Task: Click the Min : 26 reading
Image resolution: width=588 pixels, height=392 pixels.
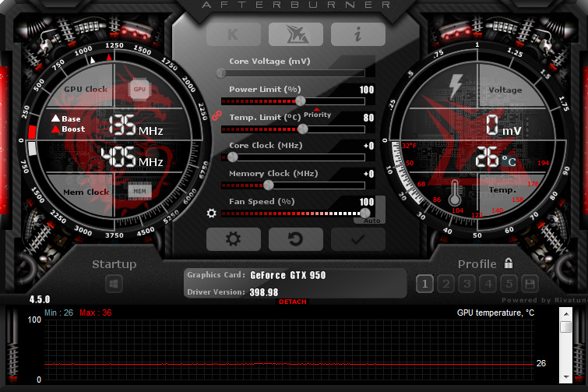Action: click(59, 313)
